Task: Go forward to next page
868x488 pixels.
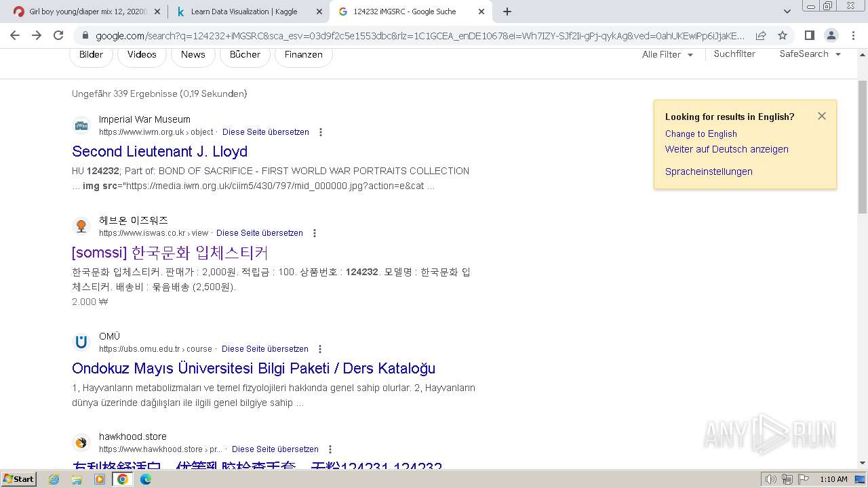Action: (x=37, y=36)
